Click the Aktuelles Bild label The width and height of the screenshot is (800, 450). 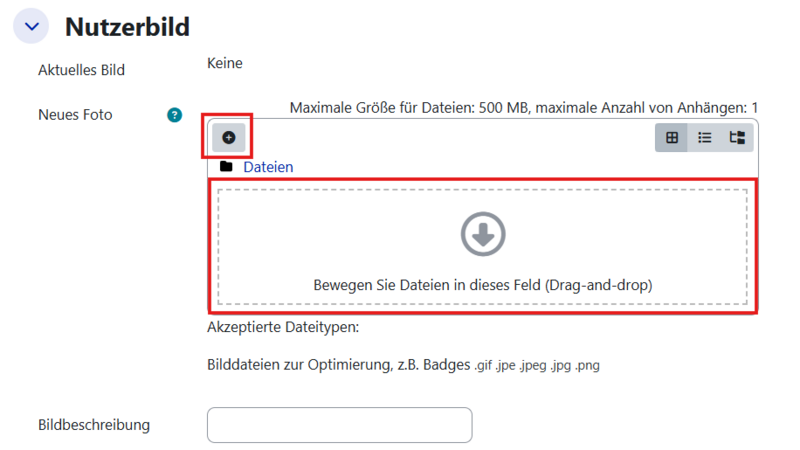(88, 70)
